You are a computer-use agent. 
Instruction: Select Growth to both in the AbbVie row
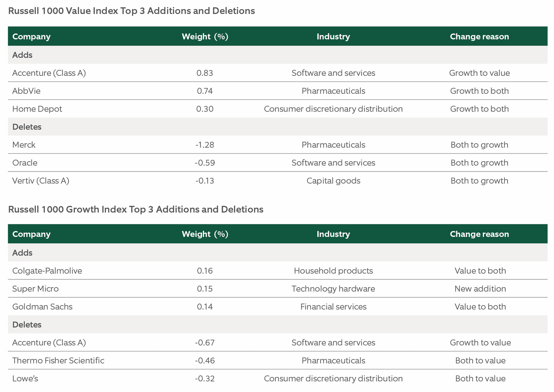point(479,91)
